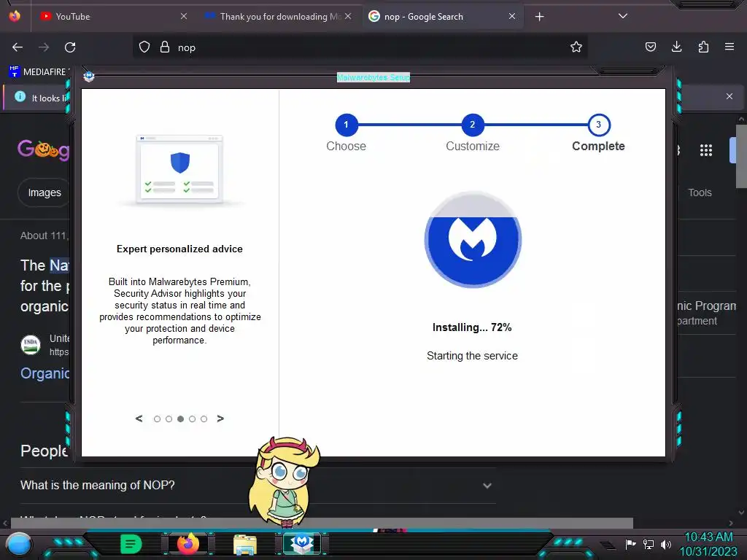Viewport: 747px width, 560px height.
Task: Click the Google Halloween logo
Action: pos(43,149)
